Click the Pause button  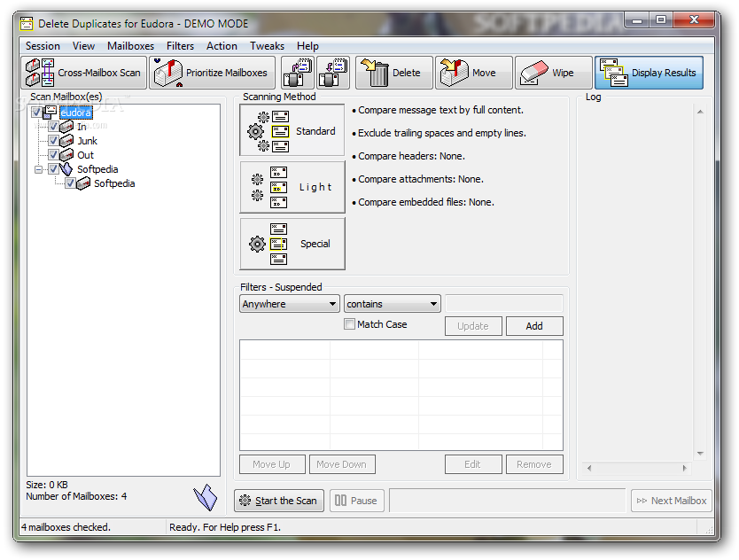[x=357, y=501]
